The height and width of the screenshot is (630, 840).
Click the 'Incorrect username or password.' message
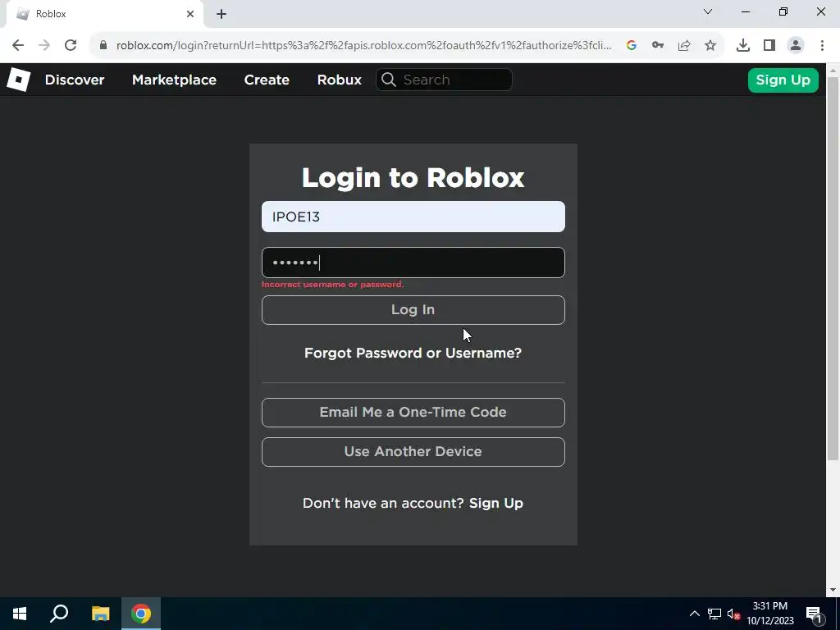coord(333,285)
